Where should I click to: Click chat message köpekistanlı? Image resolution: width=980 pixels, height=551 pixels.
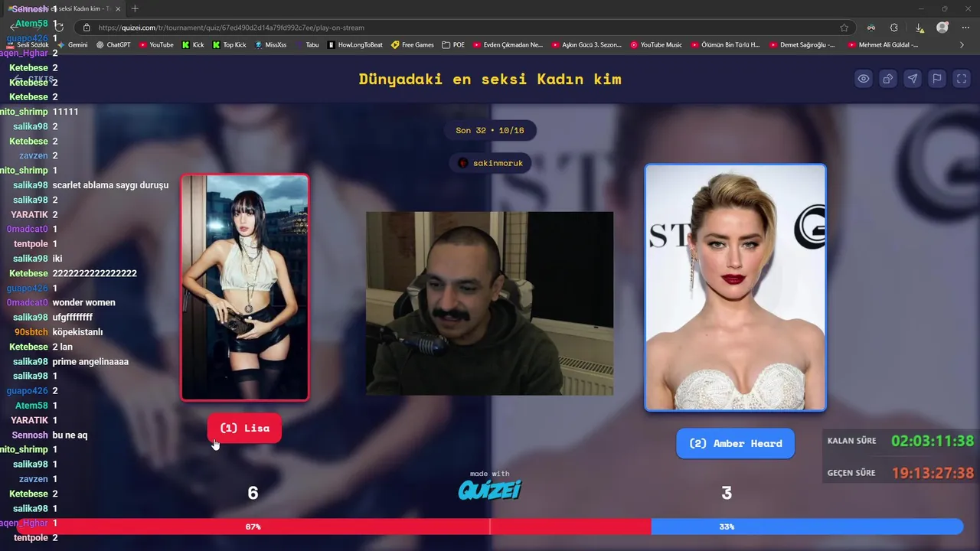pyautogui.click(x=77, y=332)
